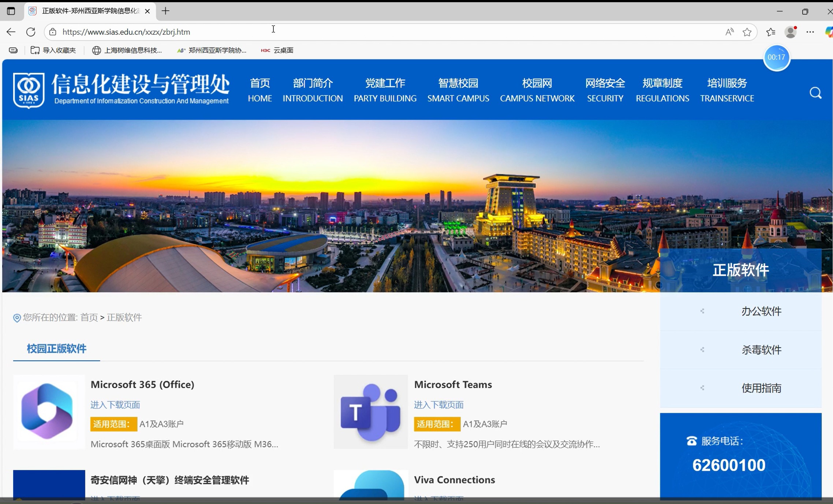The height and width of the screenshot is (504, 833).
Task: Click the browser back arrow
Action: click(11, 32)
